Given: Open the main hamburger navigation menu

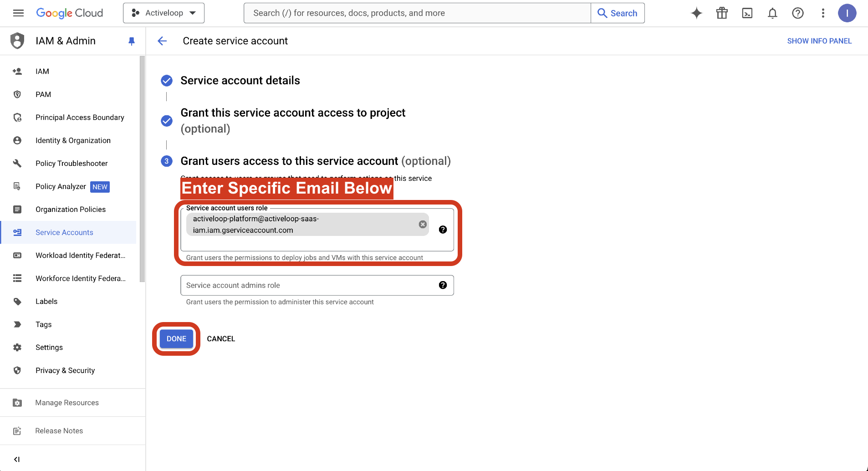Looking at the screenshot, I should coord(19,13).
